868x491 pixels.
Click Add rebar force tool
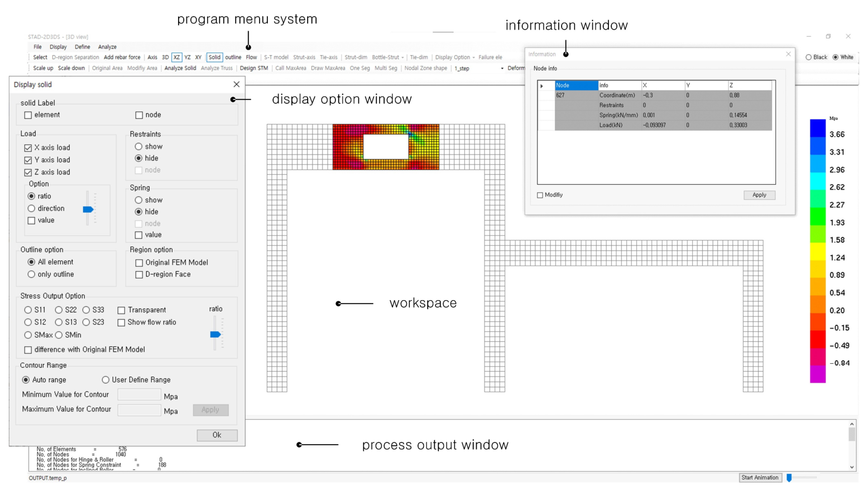[x=122, y=57]
